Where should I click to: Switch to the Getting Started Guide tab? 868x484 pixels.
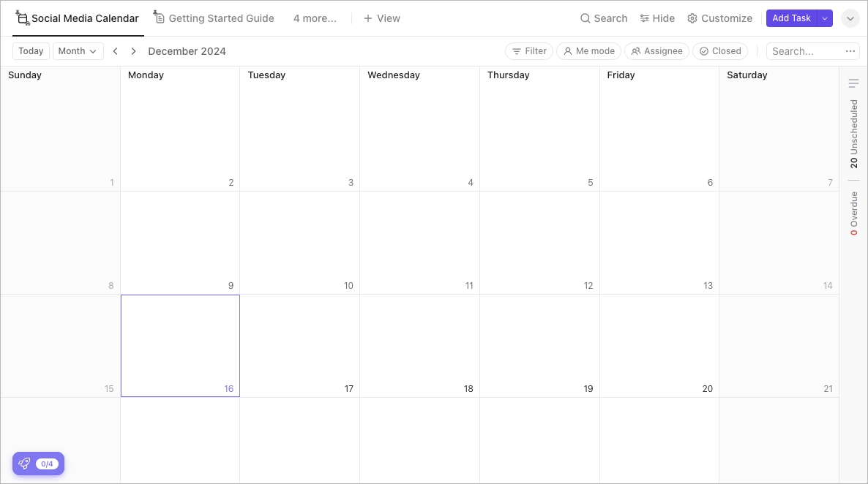pyautogui.click(x=213, y=18)
